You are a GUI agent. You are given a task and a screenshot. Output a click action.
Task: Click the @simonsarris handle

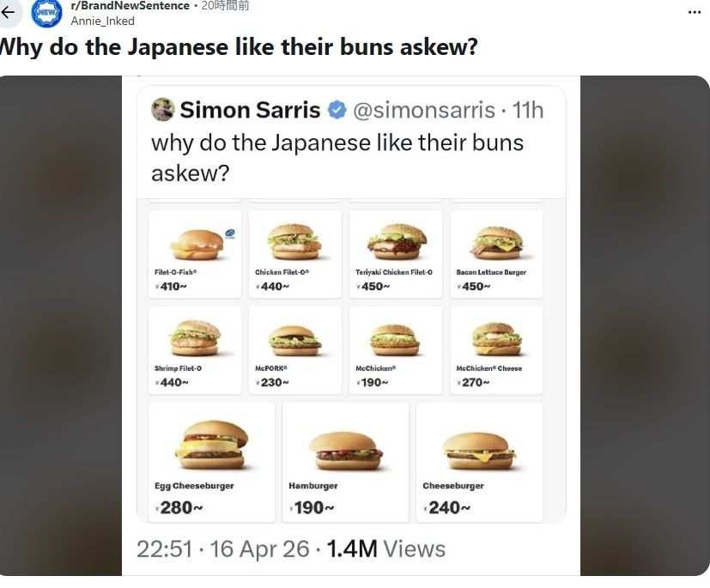(x=423, y=111)
